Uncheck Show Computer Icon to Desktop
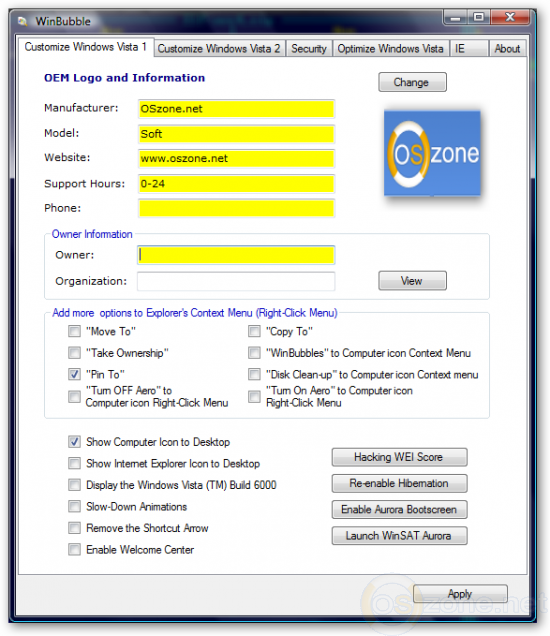 [74, 442]
